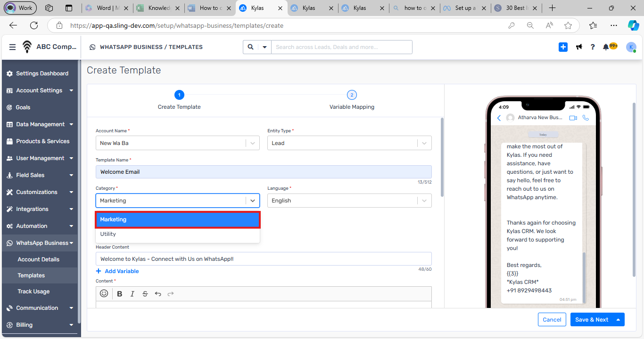Click the phone preview message scrollbar
Image resolution: width=644 pixels, height=339 pixels.
coord(584,278)
